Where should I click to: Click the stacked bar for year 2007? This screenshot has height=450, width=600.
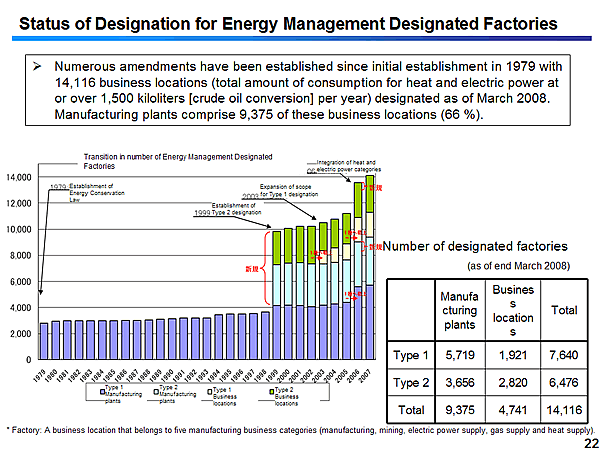point(370,267)
